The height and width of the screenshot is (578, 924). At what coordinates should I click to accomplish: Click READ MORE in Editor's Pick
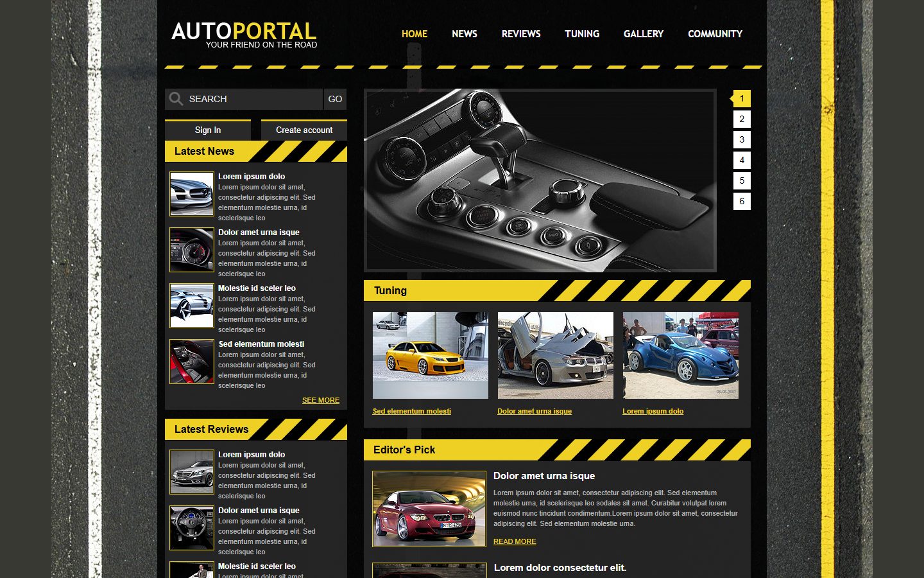pyautogui.click(x=515, y=541)
